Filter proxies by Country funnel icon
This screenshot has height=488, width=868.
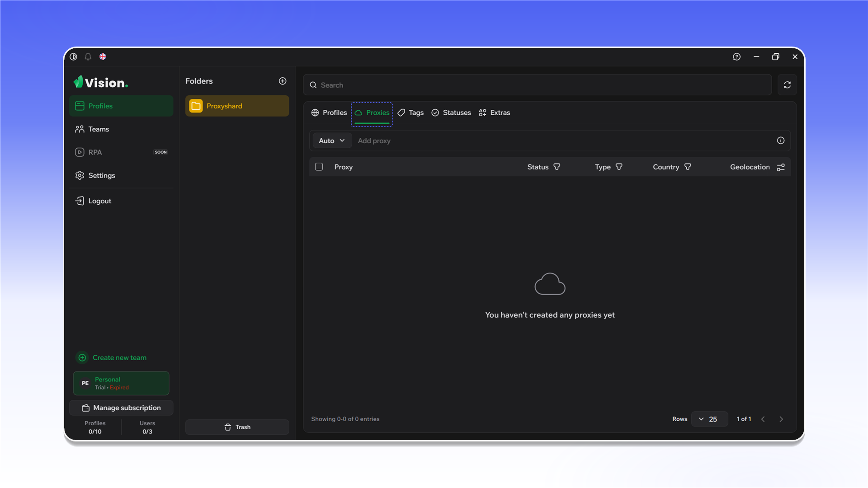[x=688, y=167]
